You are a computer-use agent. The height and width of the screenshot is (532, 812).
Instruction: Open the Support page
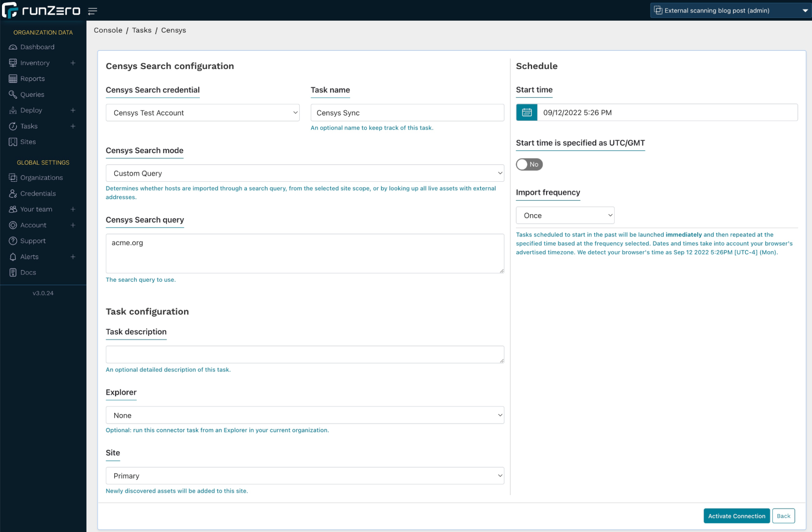point(32,241)
